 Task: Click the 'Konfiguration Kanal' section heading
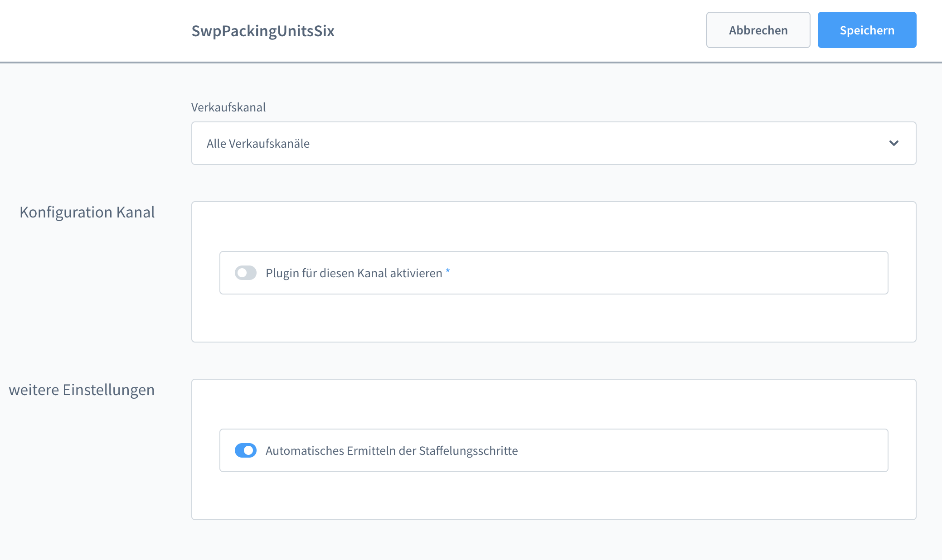(x=87, y=212)
